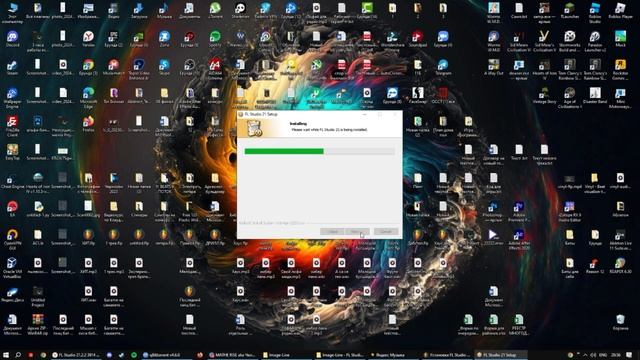Open Soundpad desktop icon
The width and height of the screenshot is (640, 360).
pyautogui.click(x=417, y=39)
